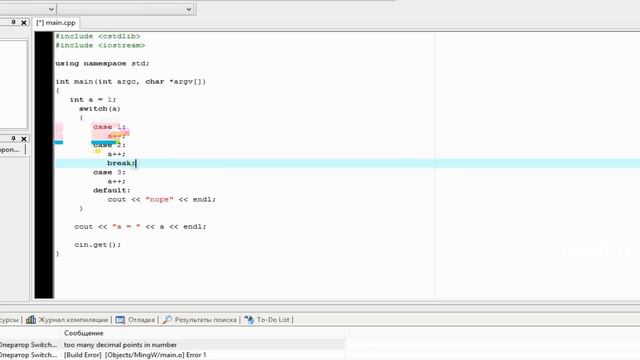Select the '[Build Error] [Objects/MingW/main.o] Error 1' message

point(135,355)
